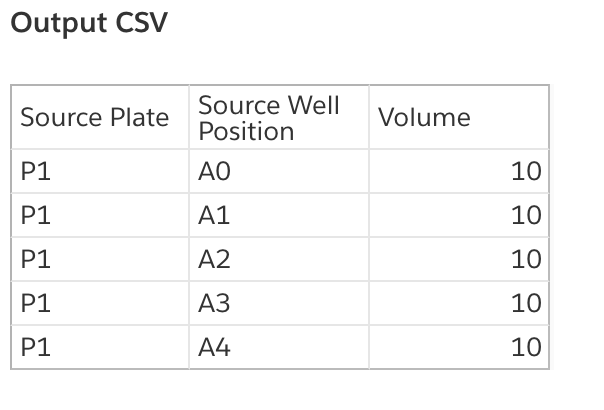The width and height of the screenshot is (604, 410).
Task: Click the word Position in the header
Action: pos(246,131)
